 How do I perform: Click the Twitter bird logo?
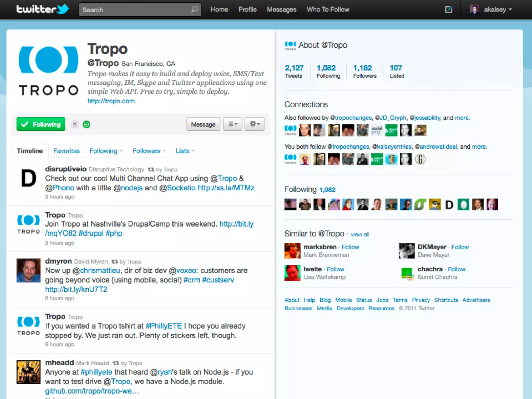click(x=63, y=9)
